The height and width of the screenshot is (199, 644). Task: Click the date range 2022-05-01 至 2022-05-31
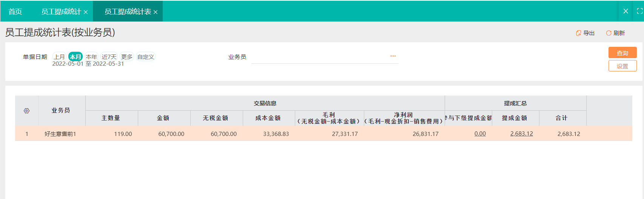(88, 64)
